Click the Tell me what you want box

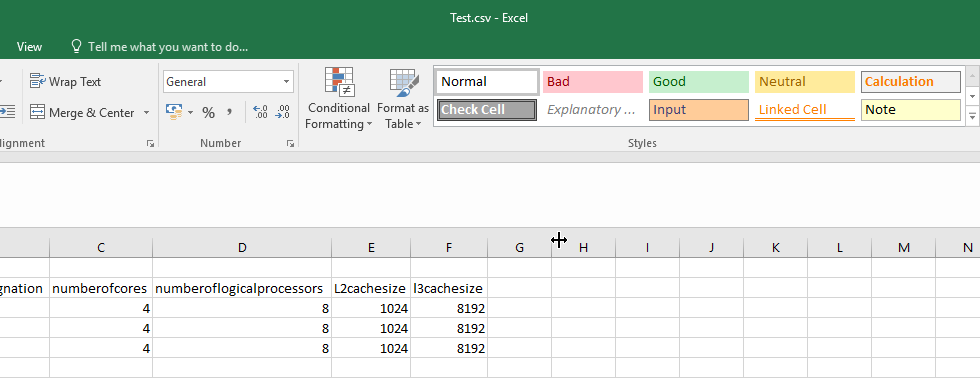tap(160, 47)
